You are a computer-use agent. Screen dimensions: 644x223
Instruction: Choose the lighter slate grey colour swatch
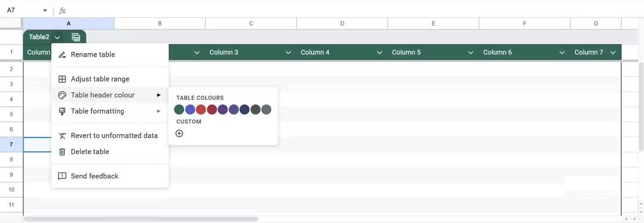click(x=266, y=109)
